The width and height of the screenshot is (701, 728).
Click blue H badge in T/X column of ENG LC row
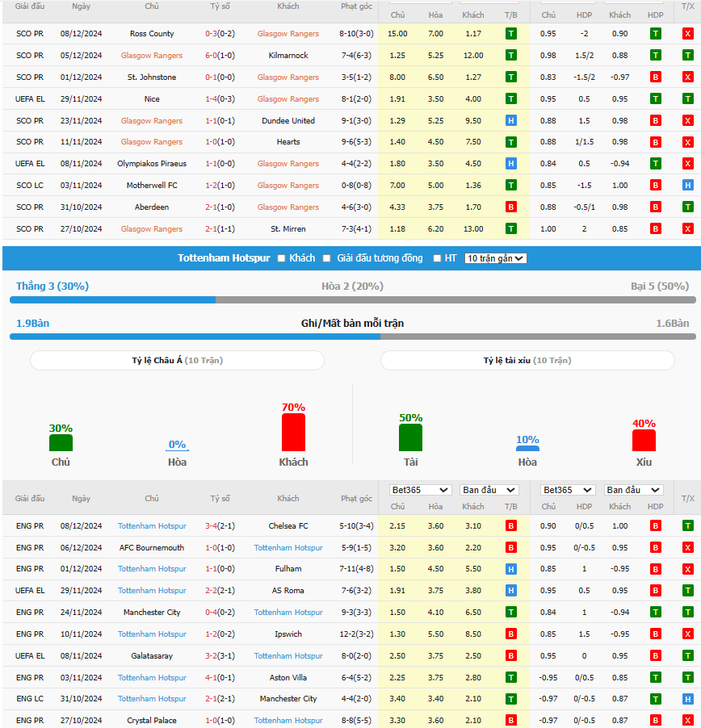tap(687, 699)
